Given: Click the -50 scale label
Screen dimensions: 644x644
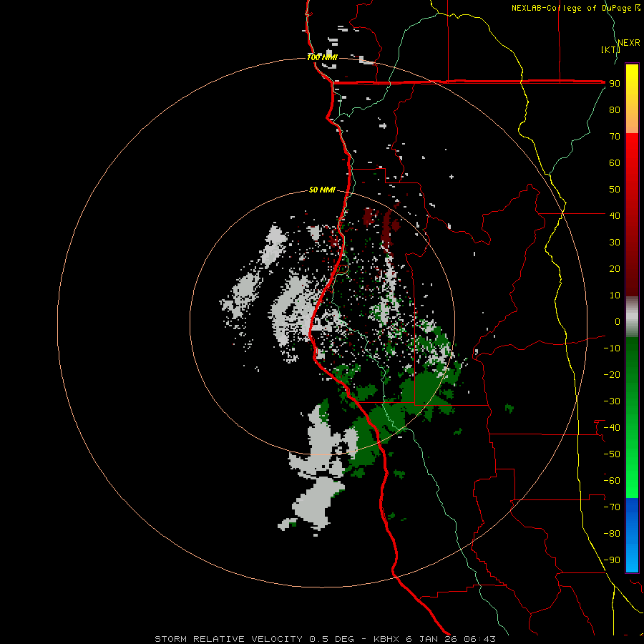Looking at the screenshot, I should click(x=612, y=454).
